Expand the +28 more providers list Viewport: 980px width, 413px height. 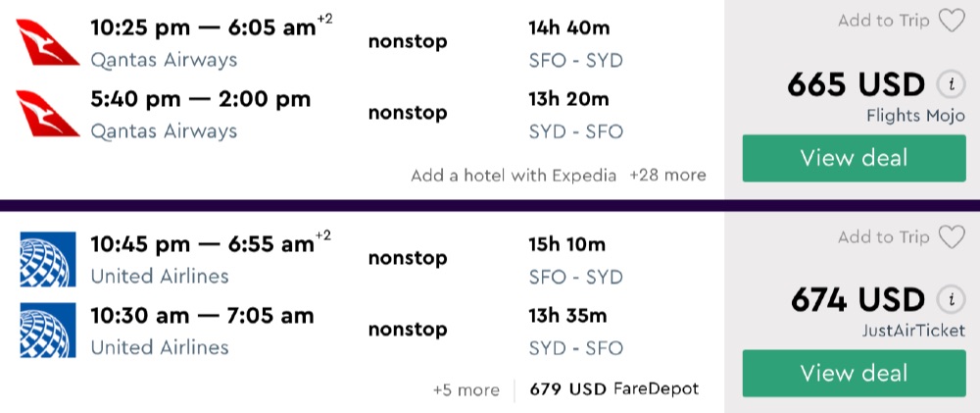coord(667,176)
